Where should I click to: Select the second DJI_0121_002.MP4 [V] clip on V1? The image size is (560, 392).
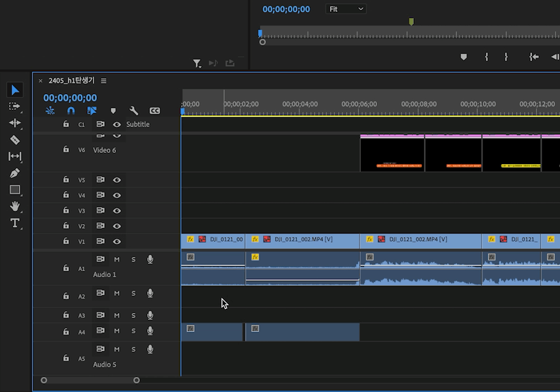coord(420,240)
